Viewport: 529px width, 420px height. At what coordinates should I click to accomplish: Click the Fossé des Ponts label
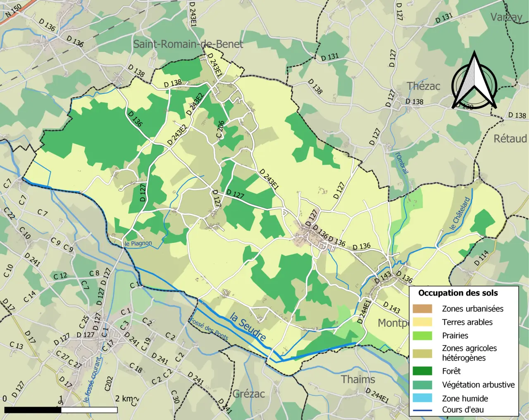point(209,329)
